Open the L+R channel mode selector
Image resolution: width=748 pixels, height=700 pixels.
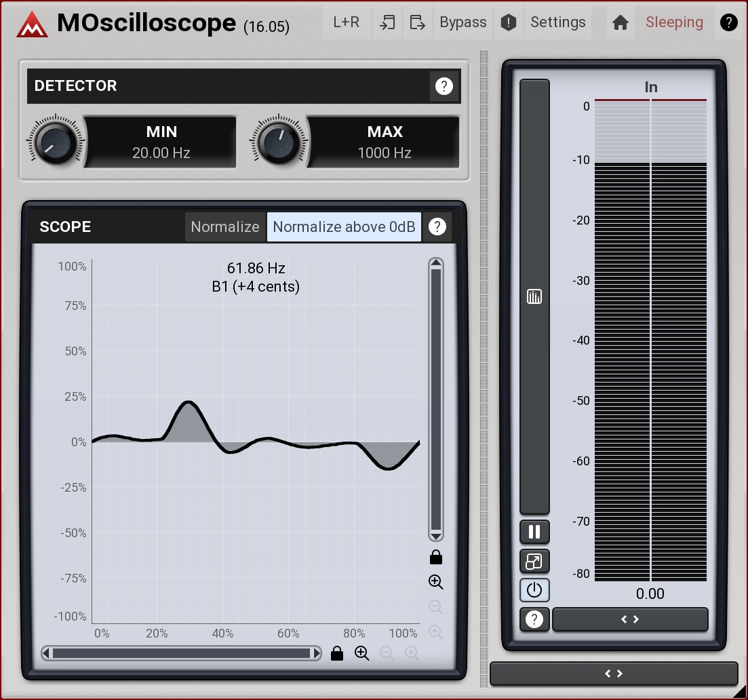coord(347,22)
